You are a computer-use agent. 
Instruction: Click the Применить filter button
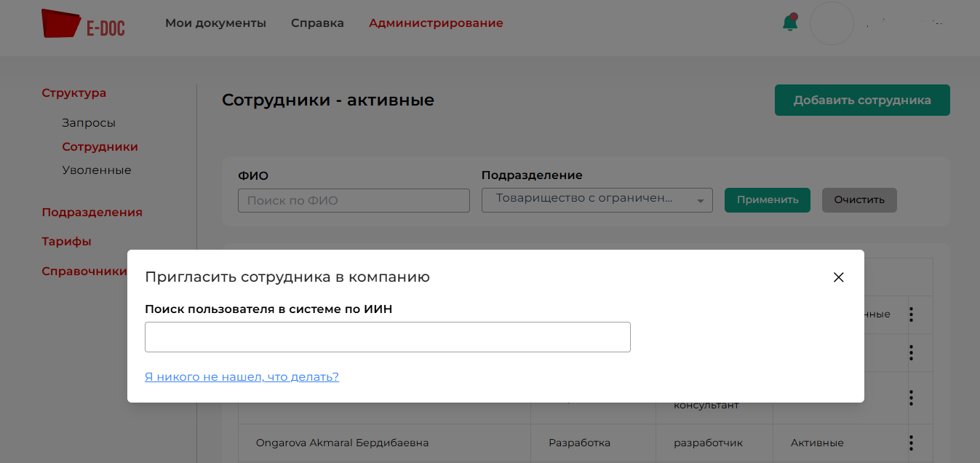tap(767, 200)
